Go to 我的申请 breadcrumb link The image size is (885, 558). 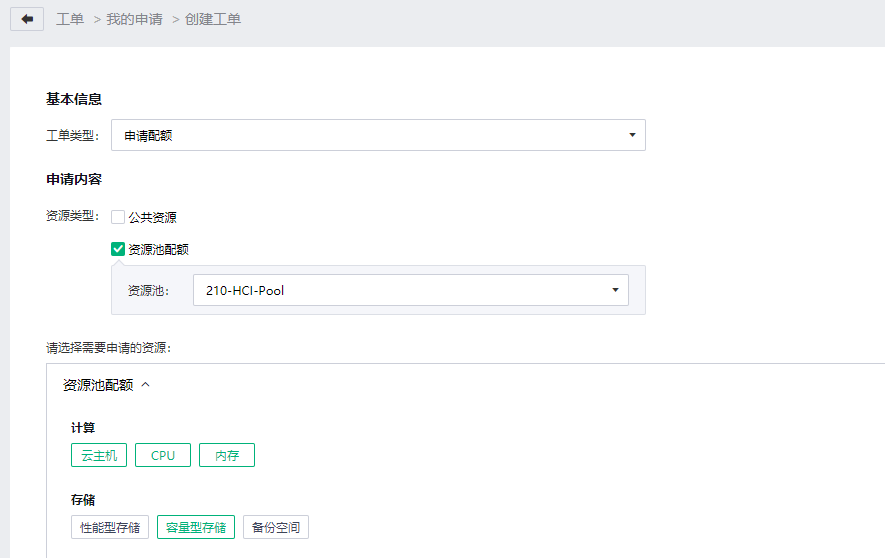134,19
